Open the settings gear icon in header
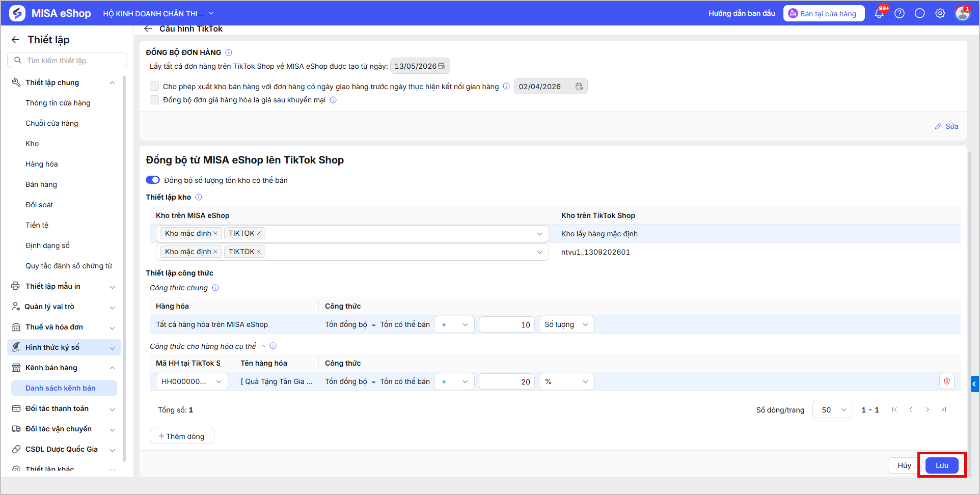The width and height of the screenshot is (980, 495). 940,14
